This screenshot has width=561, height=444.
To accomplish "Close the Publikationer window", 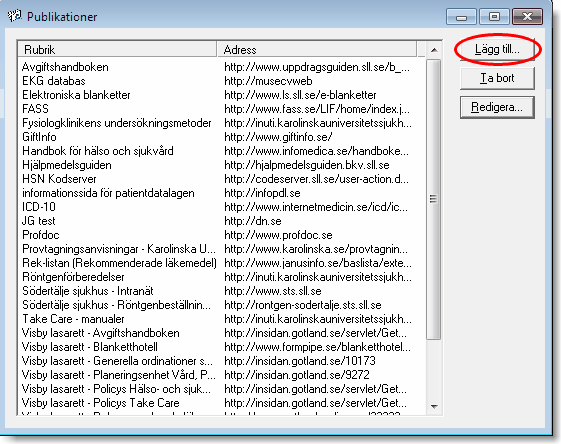I will pyautogui.click(x=527, y=16).
